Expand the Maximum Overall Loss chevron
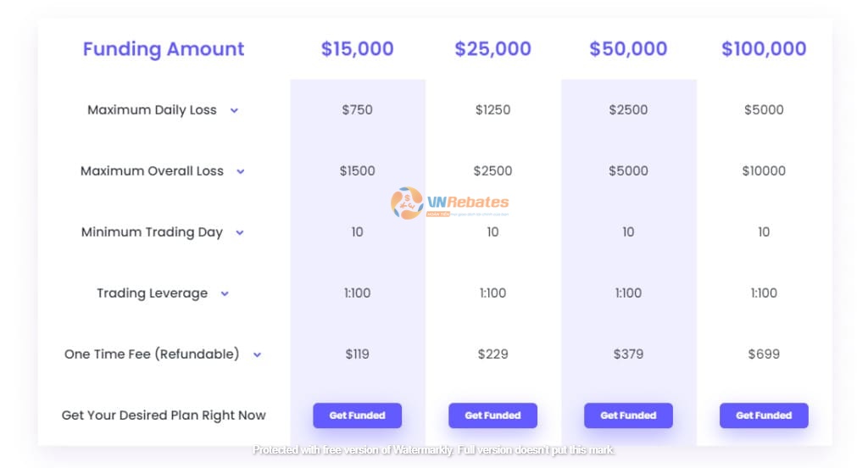Image resolution: width=868 pixels, height=468 pixels. (241, 172)
